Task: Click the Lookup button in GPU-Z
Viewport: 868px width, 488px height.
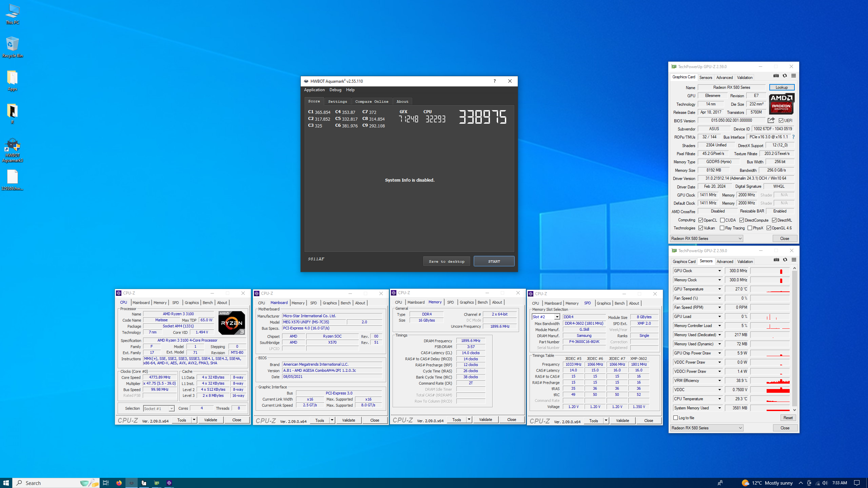Action: point(782,87)
